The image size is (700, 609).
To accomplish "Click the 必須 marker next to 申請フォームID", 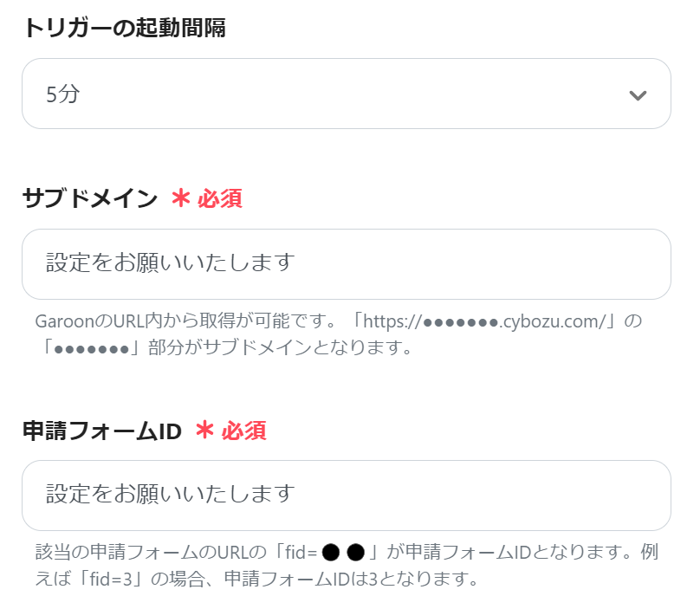I will click(243, 431).
